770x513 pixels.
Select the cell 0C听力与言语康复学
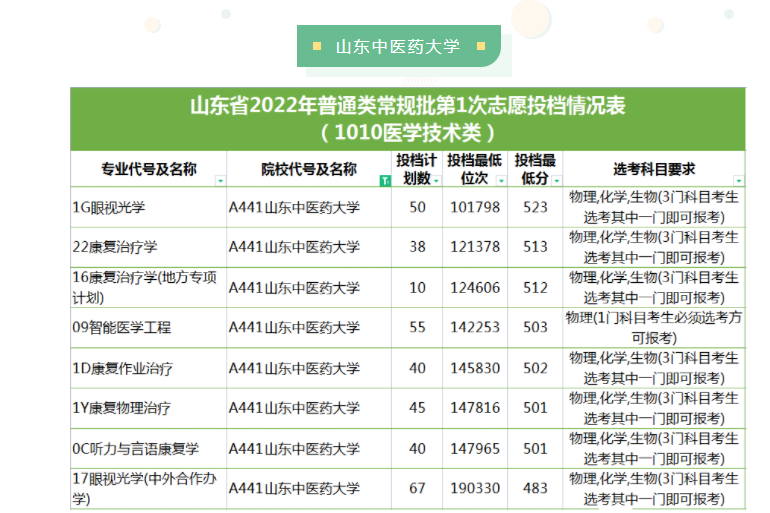coord(149,449)
